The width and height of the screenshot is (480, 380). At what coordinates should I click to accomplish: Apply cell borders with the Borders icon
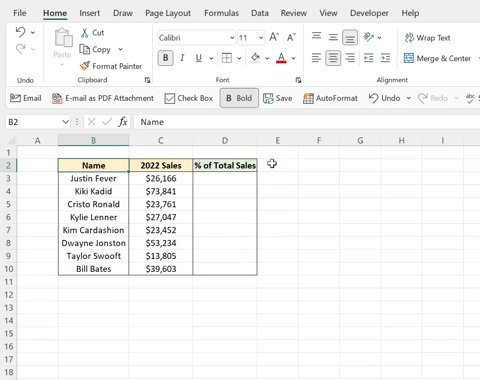[x=227, y=58]
